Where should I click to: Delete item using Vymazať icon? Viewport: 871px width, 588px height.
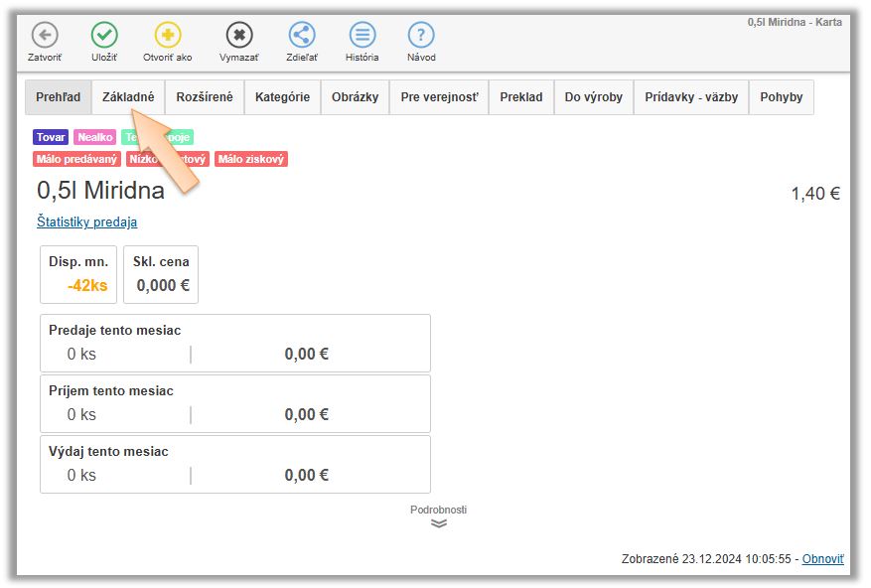[238, 35]
